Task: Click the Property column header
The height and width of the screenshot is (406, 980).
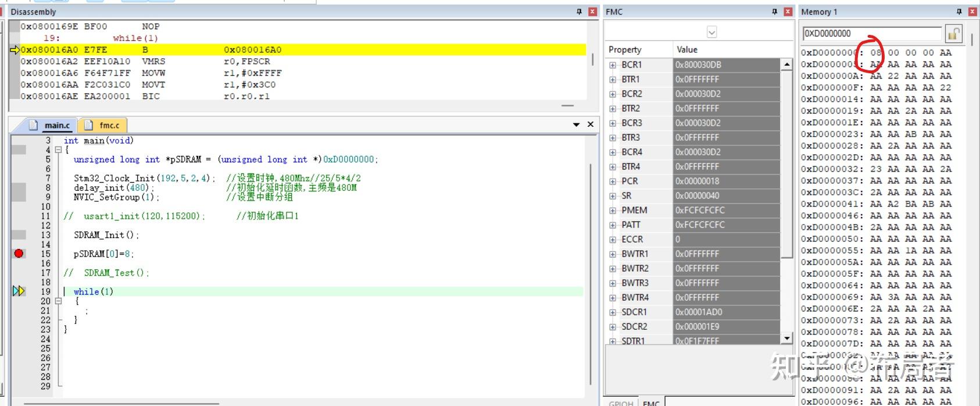Action: coord(638,49)
